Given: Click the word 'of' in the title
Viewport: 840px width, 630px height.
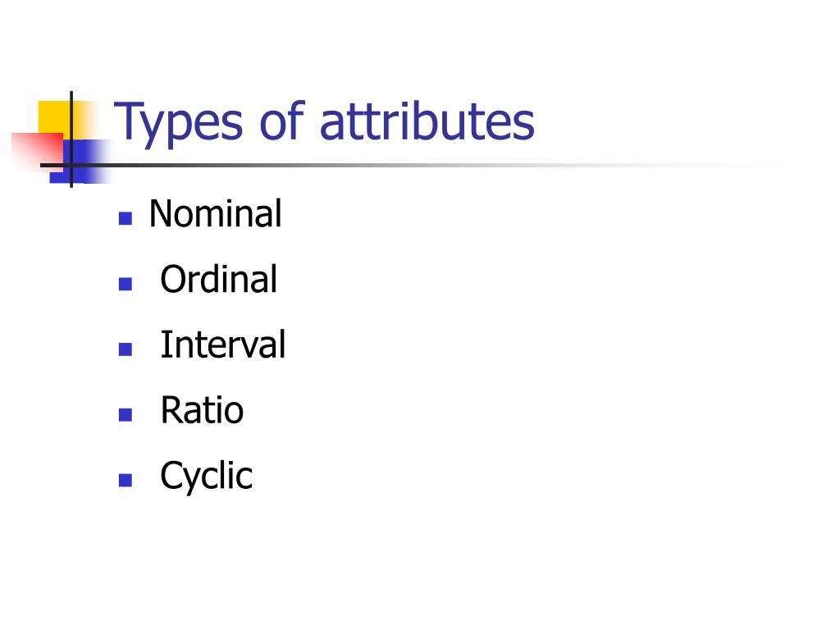Looking at the screenshot, I should tap(282, 121).
